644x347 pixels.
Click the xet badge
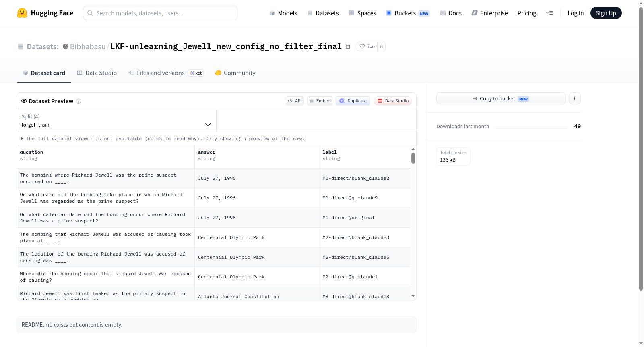[196, 73]
